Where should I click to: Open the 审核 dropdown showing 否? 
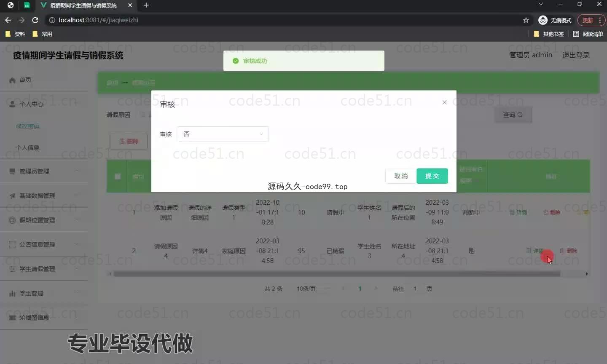pos(223,134)
